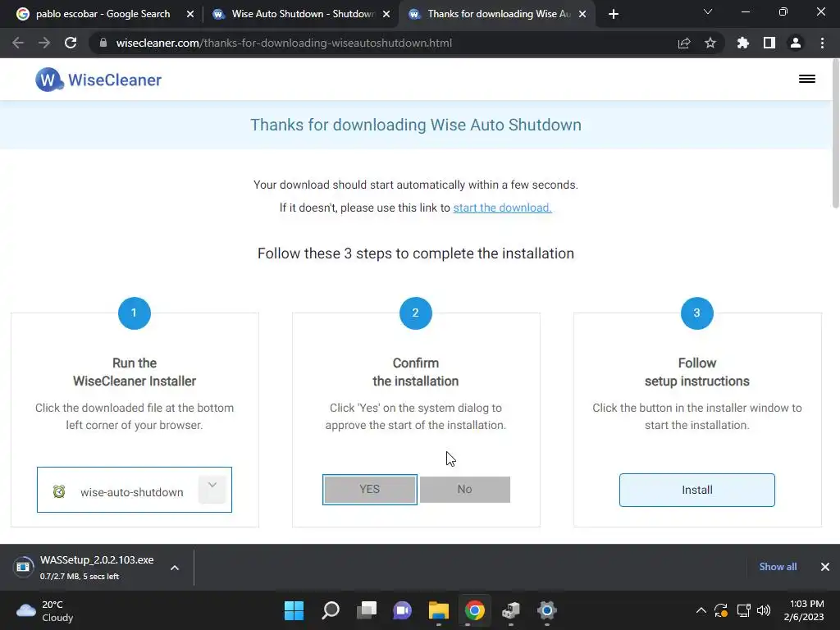
Task: Switch to Wise Auto Shutdown tab
Action: click(x=300, y=14)
